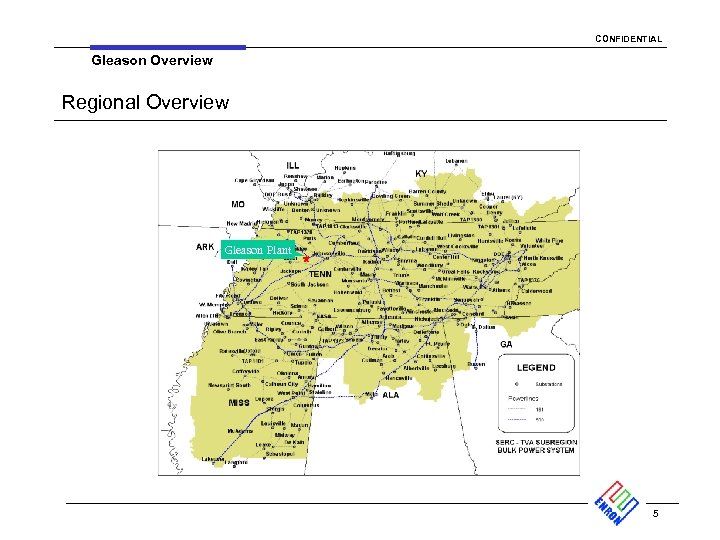Click the ARK state label

click(x=205, y=247)
